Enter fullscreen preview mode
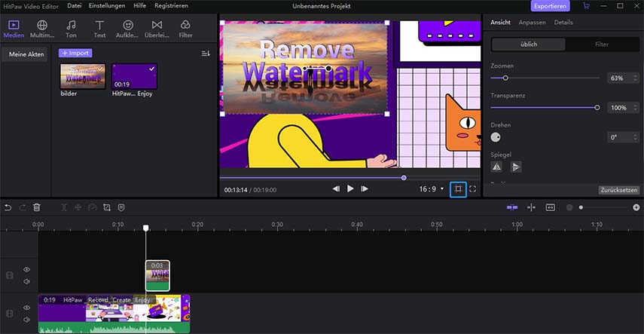This screenshot has width=644, height=334. click(473, 189)
